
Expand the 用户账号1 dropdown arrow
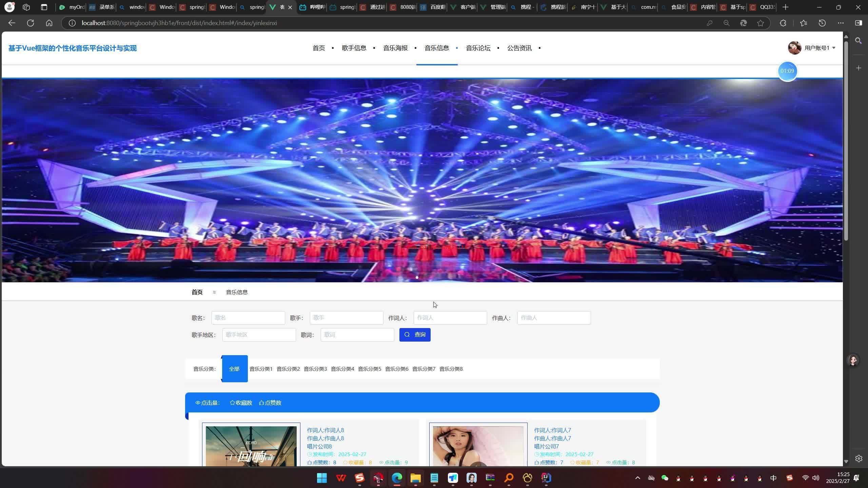(834, 48)
